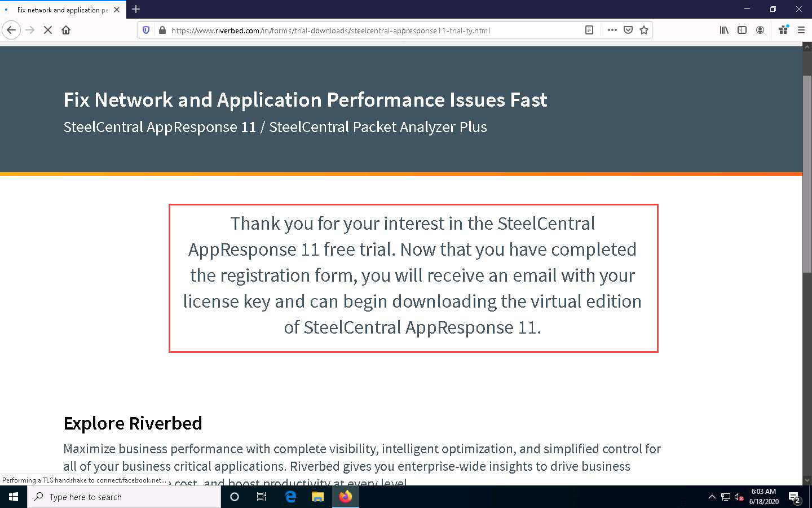Viewport: 812px width, 508px height.
Task: Open a new browser tab
Action: [x=136, y=10]
